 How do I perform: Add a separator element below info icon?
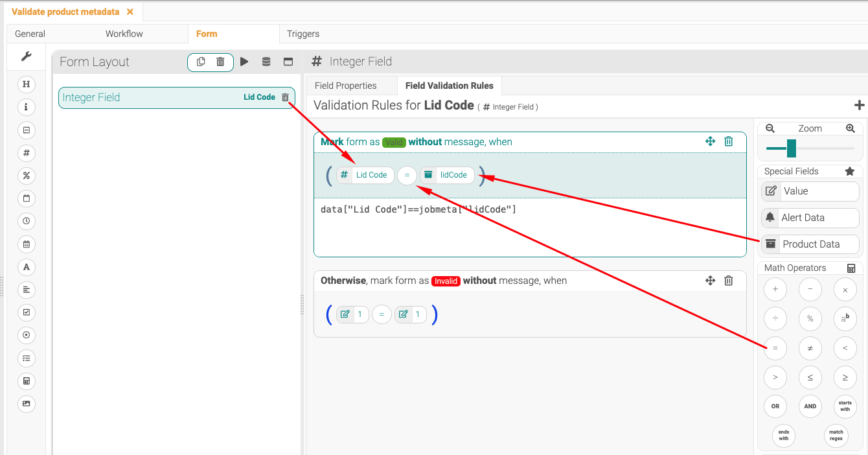click(27, 130)
